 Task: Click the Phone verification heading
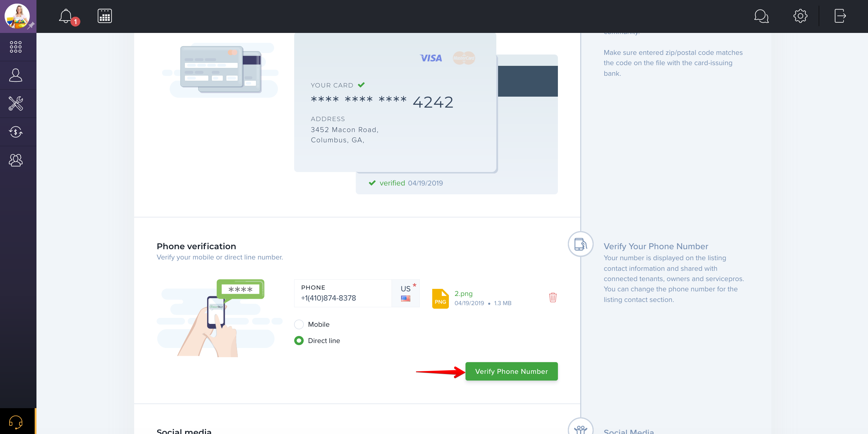[196, 246]
